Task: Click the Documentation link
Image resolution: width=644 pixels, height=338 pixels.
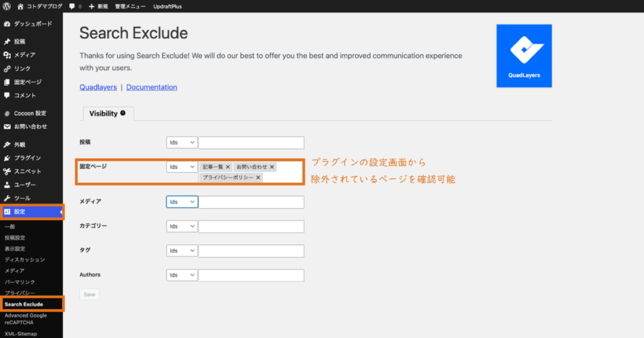Action: pos(152,87)
